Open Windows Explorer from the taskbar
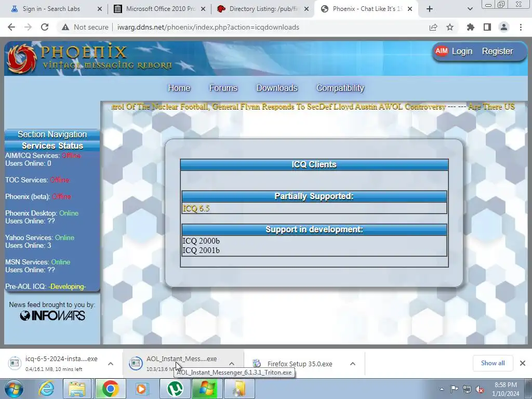 77,389
